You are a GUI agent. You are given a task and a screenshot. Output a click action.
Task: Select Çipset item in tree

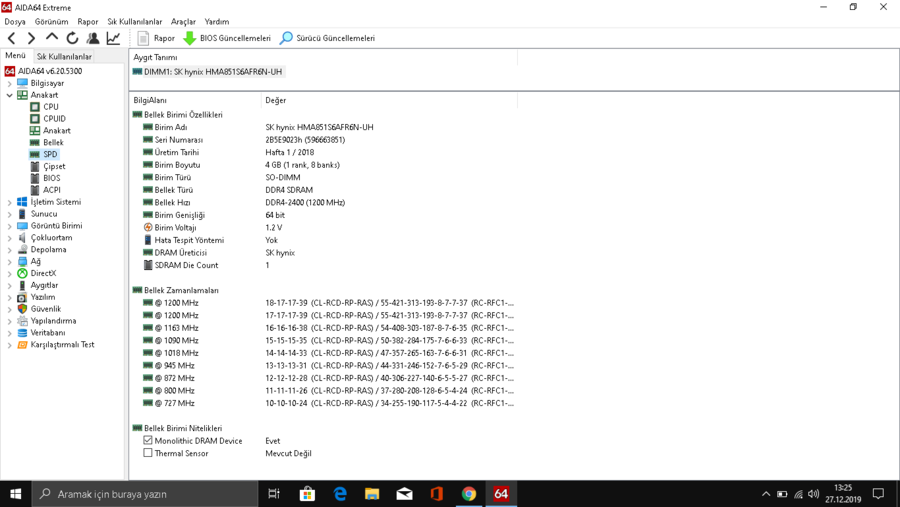pyautogui.click(x=54, y=167)
